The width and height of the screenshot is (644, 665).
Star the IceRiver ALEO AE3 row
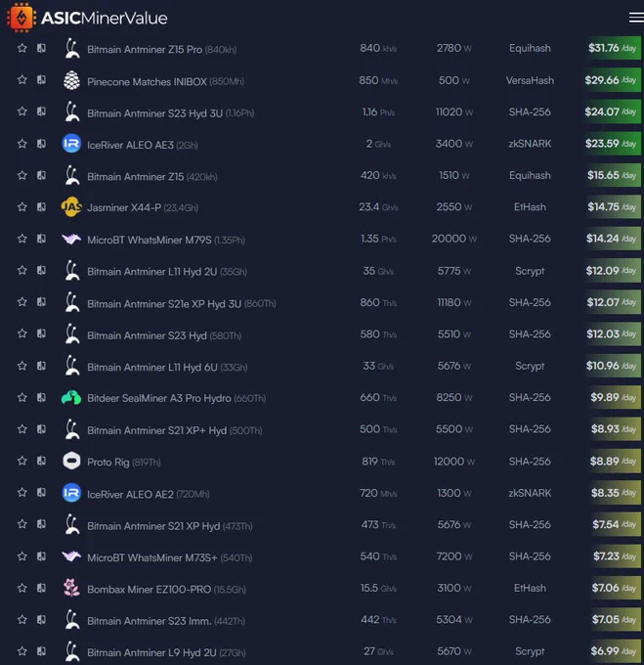[x=22, y=144]
